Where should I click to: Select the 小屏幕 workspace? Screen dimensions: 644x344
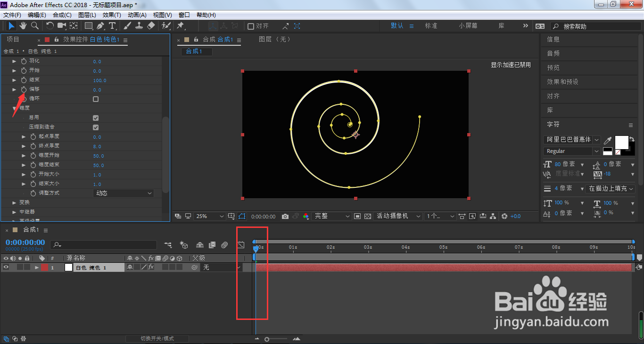468,26
